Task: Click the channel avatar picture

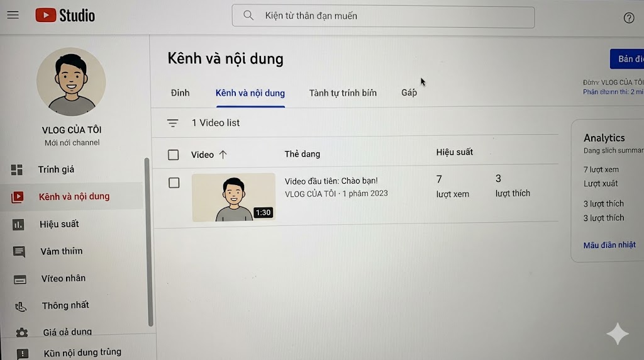Action: [x=71, y=81]
